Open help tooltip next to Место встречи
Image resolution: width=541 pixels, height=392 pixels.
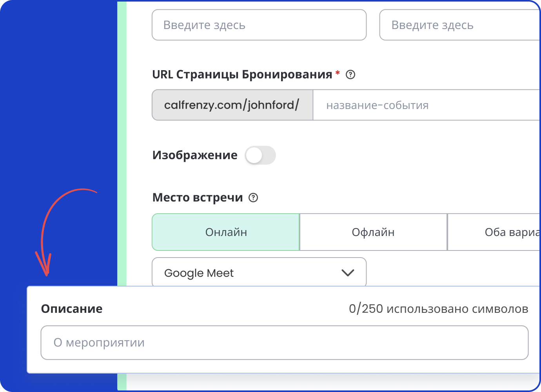pos(254,198)
